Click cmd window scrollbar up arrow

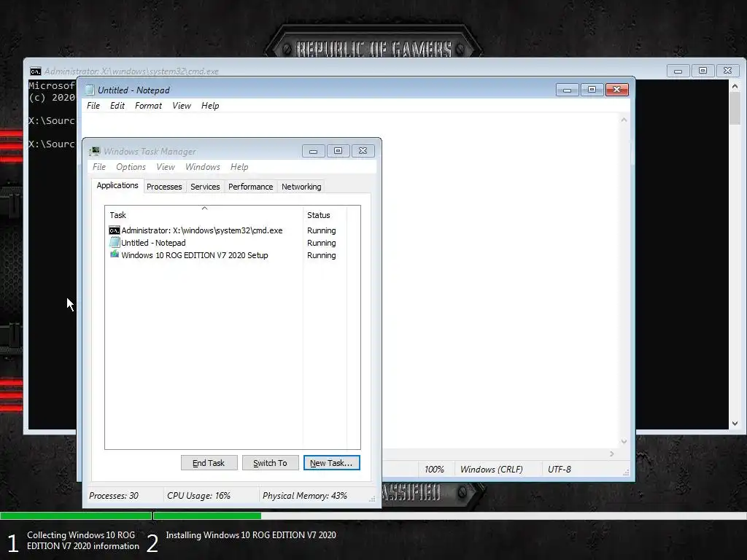(x=735, y=87)
